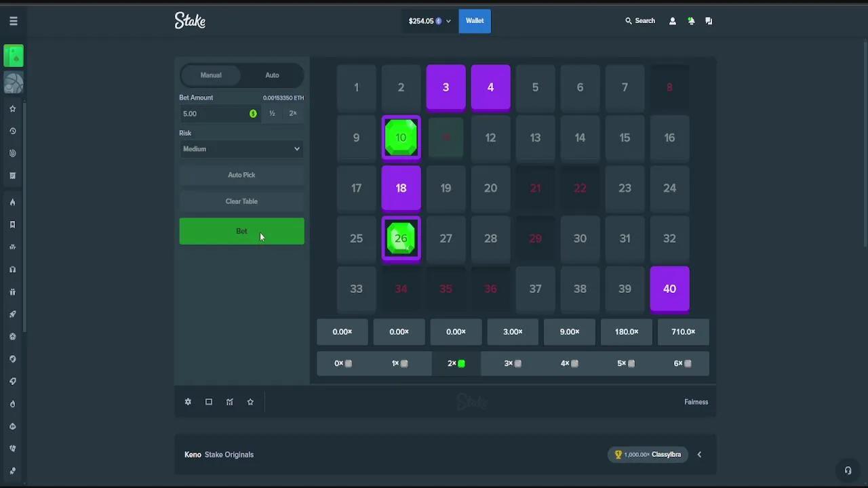Open Classylbra 1,000.00× big win badge
This screenshot has width=868, height=488.
(x=648, y=455)
